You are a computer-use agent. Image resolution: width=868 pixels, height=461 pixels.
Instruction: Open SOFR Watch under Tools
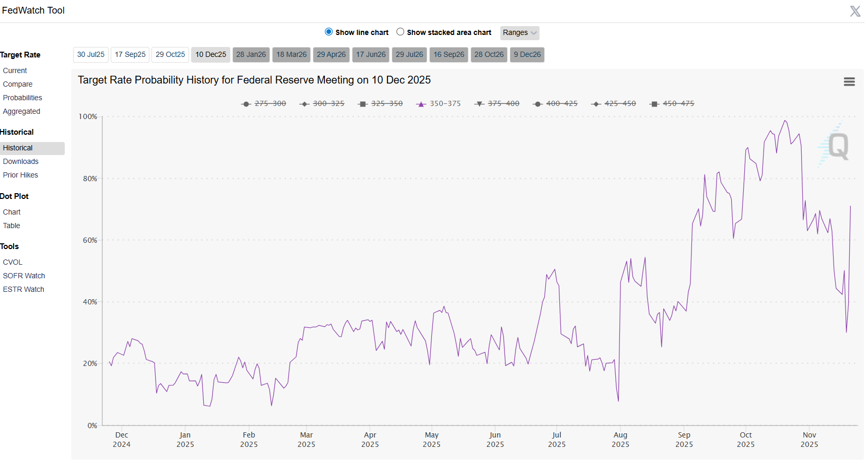(24, 276)
